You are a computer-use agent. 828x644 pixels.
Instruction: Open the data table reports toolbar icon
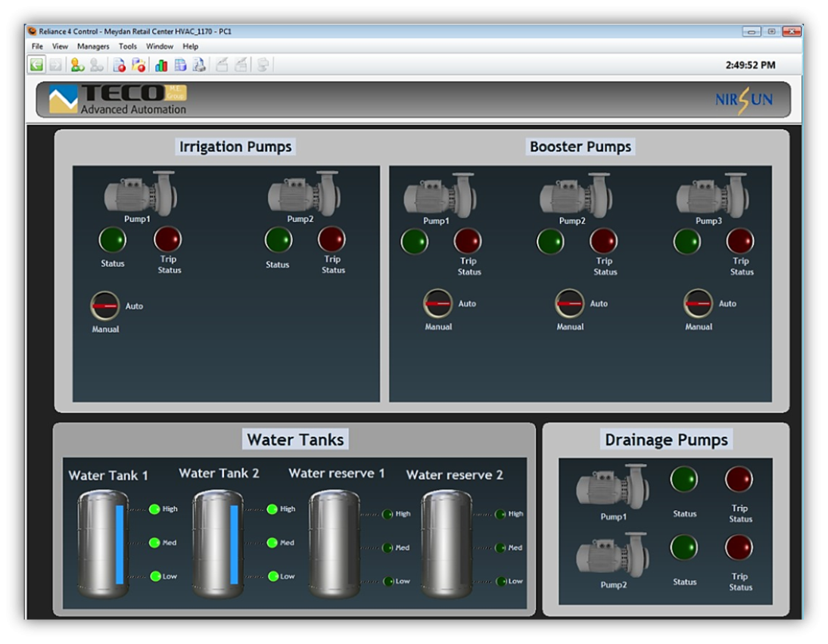pos(181,65)
